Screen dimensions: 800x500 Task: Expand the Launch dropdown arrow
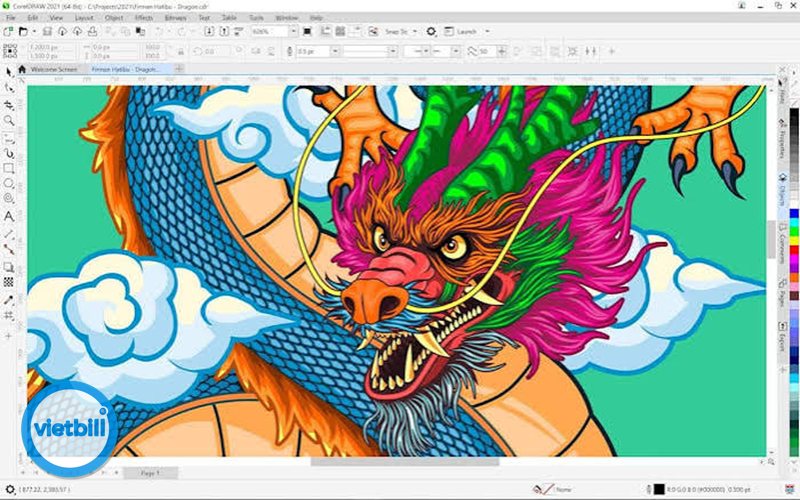[x=487, y=32]
